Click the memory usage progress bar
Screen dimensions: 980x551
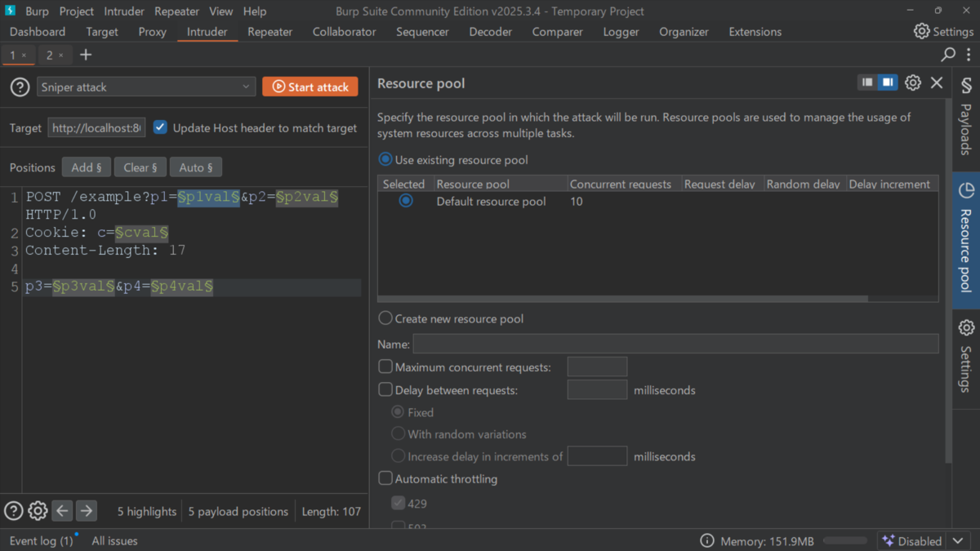pyautogui.click(x=845, y=541)
